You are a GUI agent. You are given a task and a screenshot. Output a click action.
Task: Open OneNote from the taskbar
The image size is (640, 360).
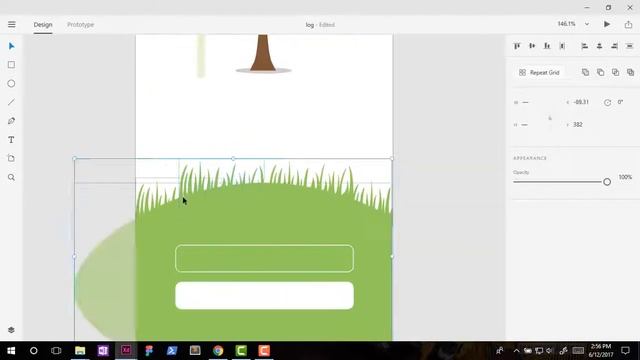103,351
